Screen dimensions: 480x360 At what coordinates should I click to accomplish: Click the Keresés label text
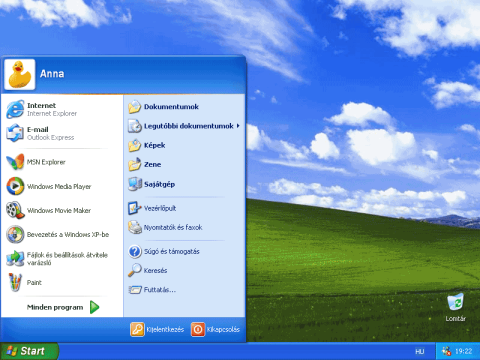coord(155,270)
